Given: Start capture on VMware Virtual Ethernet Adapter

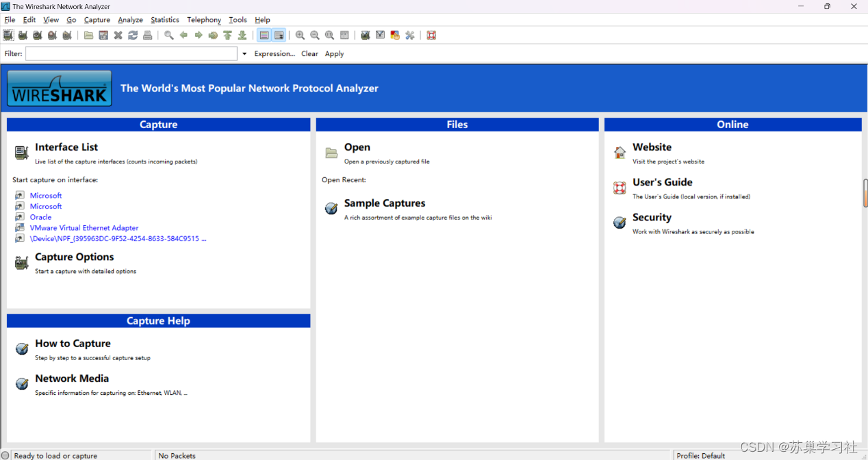Looking at the screenshot, I should tap(84, 228).
